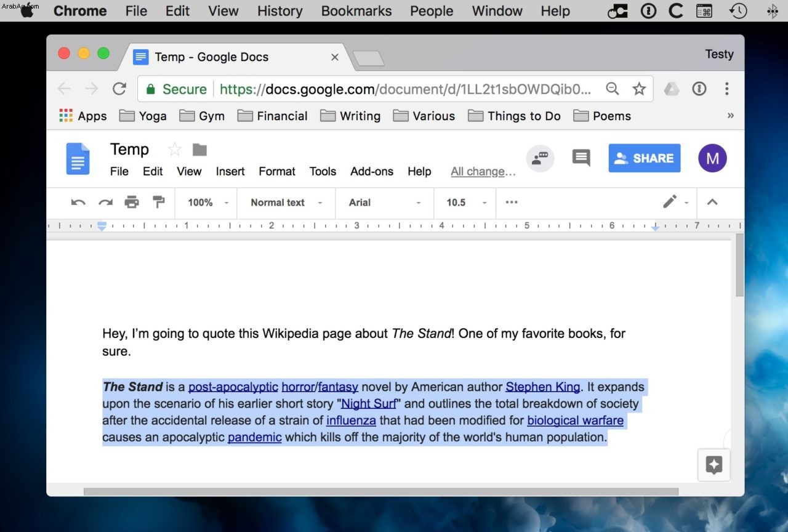The image size is (788, 532).
Task: Open the Explore button at bottom right
Action: pos(714,465)
